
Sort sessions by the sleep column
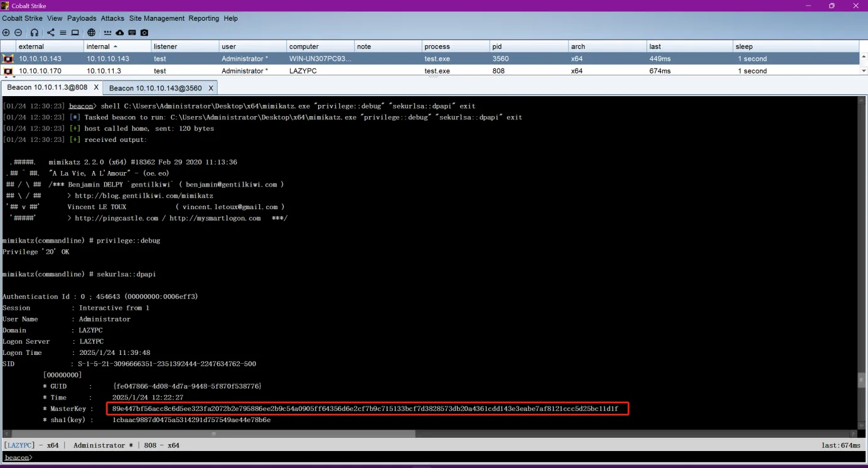click(795, 46)
